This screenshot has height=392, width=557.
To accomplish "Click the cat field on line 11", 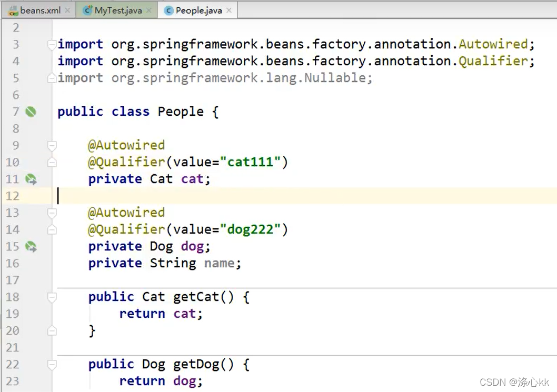I will [192, 179].
